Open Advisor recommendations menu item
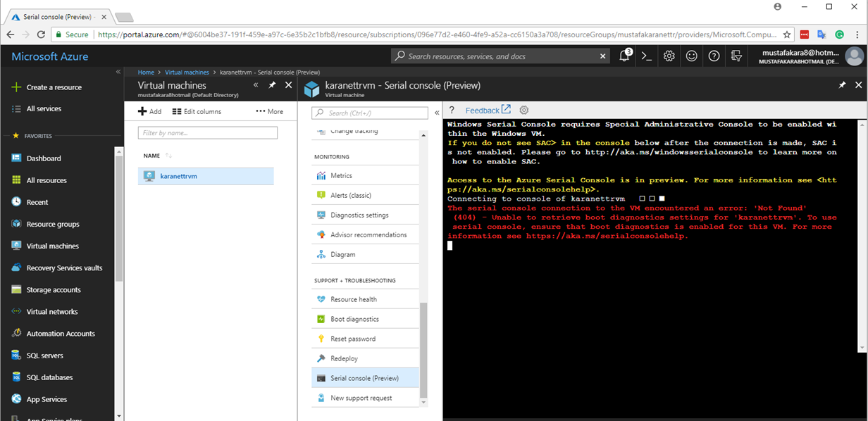This screenshot has height=421, width=868. coord(365,234)
